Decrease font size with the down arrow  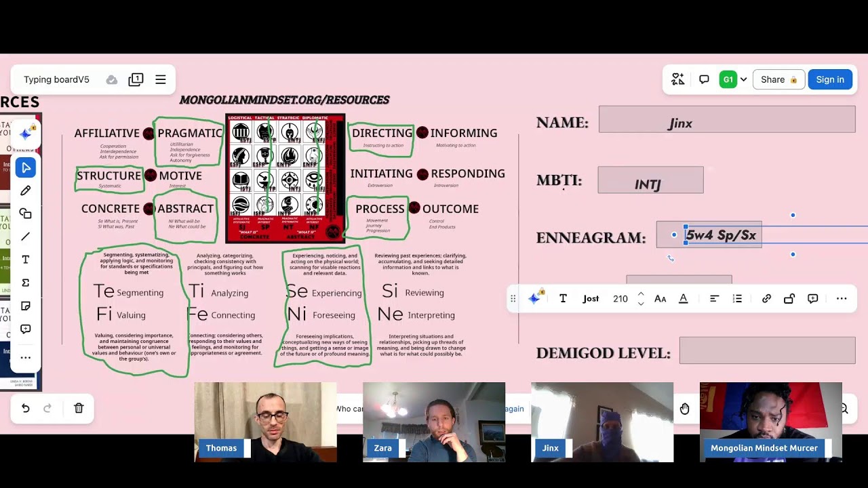[641, 304]
